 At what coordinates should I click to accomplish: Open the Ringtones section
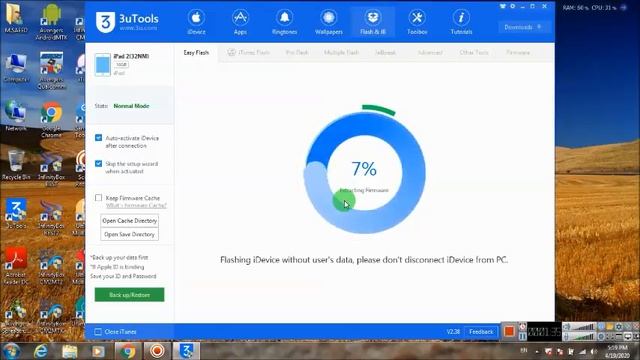[x=284, y=22]
